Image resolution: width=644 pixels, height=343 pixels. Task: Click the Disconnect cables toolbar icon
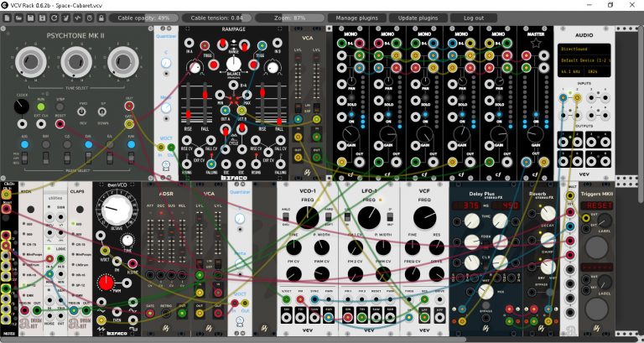point(65,18)
